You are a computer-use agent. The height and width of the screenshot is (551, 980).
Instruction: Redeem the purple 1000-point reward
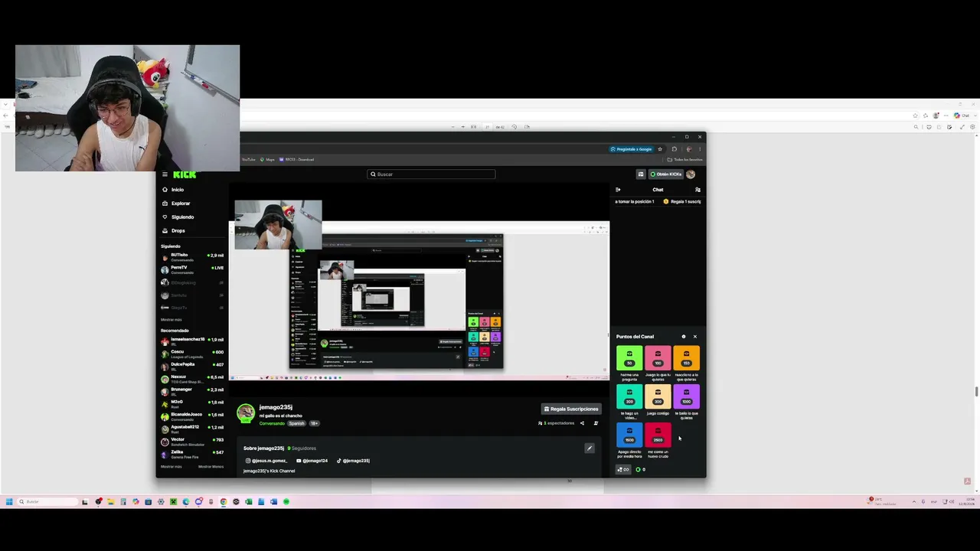pyautogui.click(x=686, y=396)
